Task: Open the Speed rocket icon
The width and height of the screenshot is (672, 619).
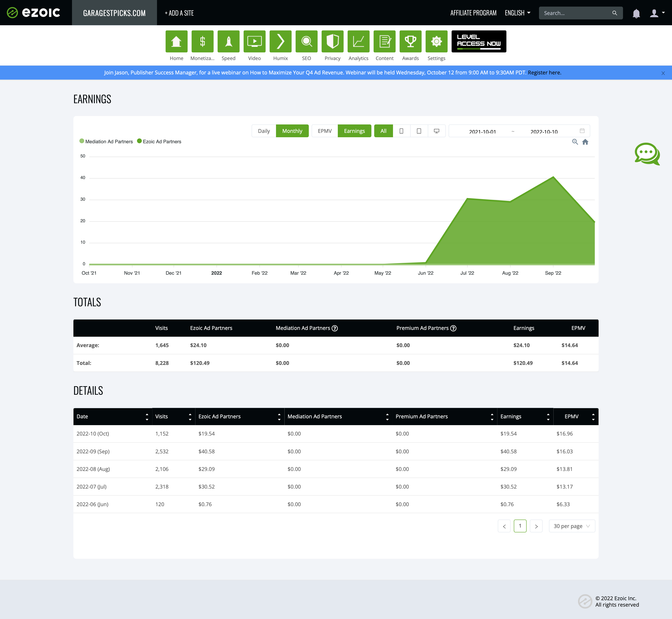Action: click(x=228, y=42)
